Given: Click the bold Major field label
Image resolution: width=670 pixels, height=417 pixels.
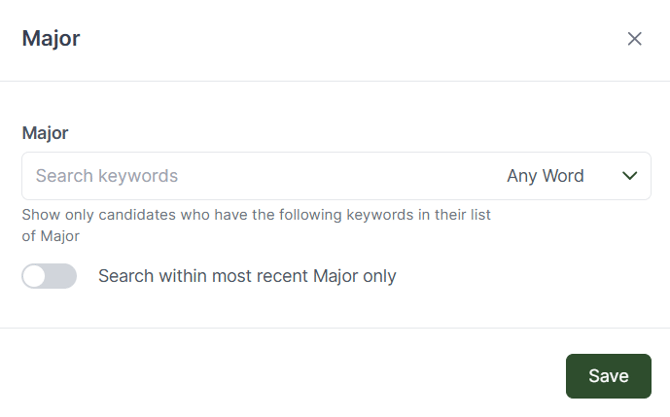Looking at the screenshot, I should click(x=45, y=132).
